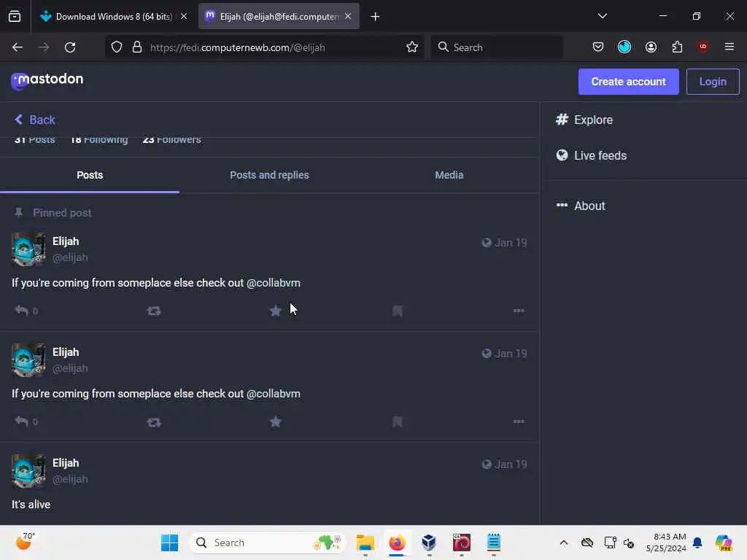Open Live feeds in sidebar
Image resolution: width=747 pixels, height=560 pixels.
(591, 155)
